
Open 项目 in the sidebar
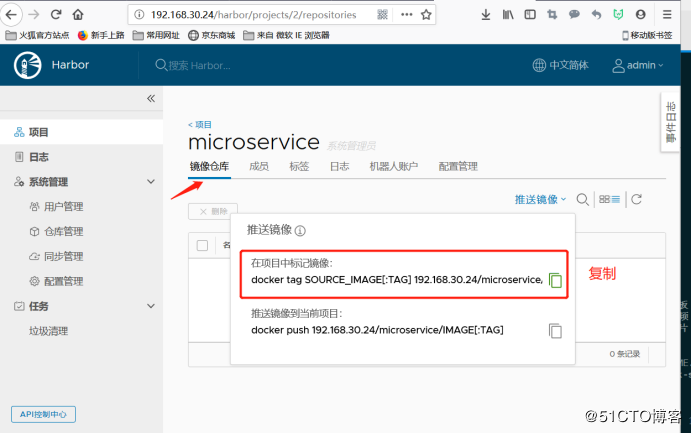pyautogui.click(x=81, y=132)
